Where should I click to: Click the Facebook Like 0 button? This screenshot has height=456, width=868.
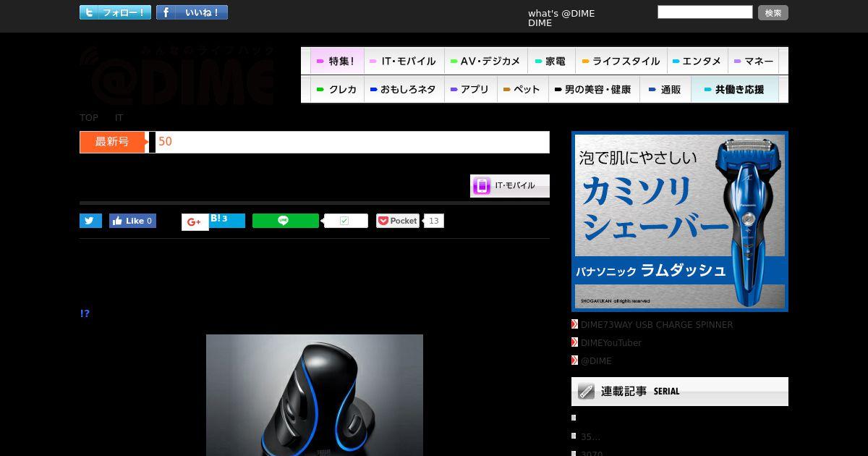pyautogui.click(x=132, y=221)
